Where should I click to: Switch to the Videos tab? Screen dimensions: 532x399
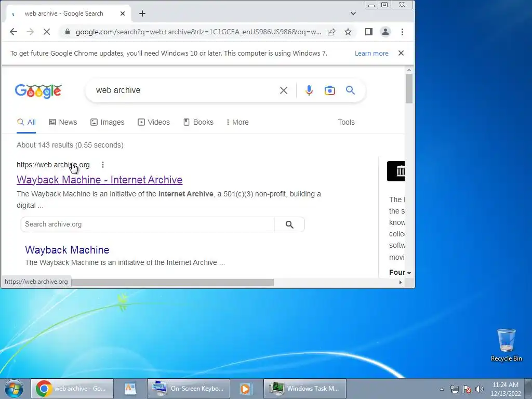coord(154,122)
